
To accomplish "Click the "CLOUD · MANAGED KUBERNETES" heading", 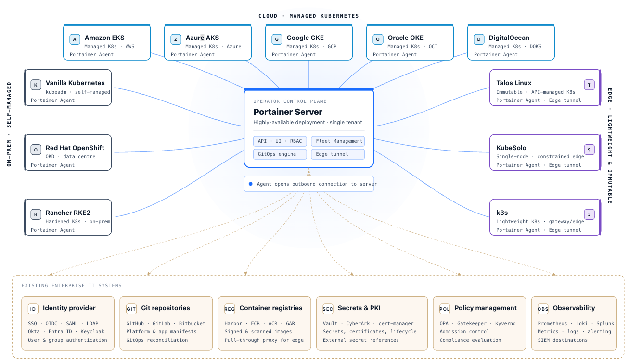I will pyautogui.click(x=309, y=16).
